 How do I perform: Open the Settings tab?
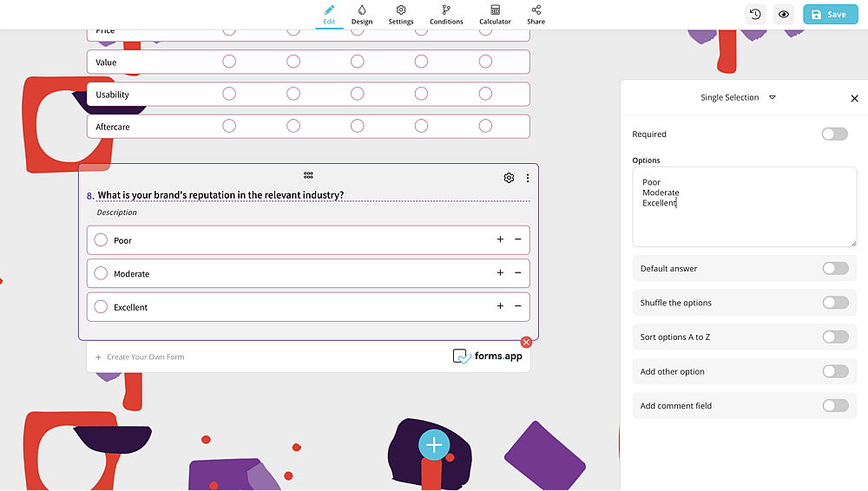click(401, 15)
